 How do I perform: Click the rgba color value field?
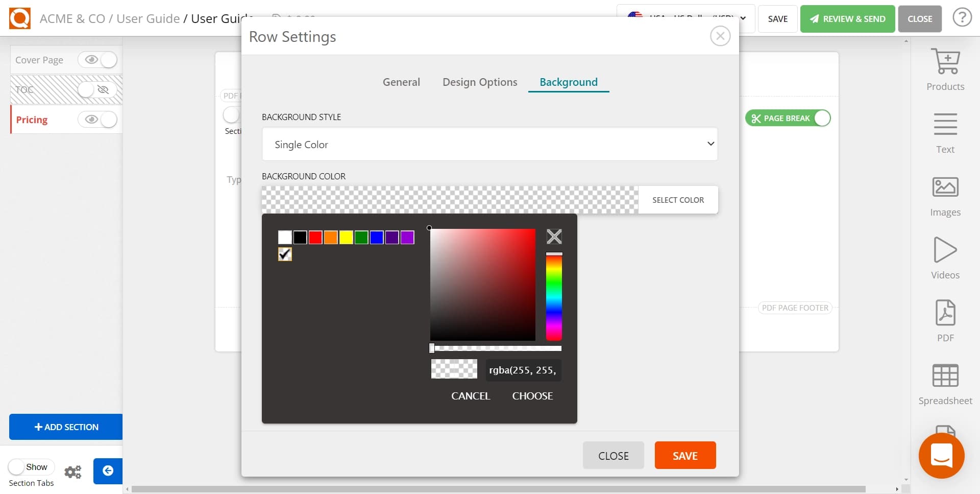point(523,370)
